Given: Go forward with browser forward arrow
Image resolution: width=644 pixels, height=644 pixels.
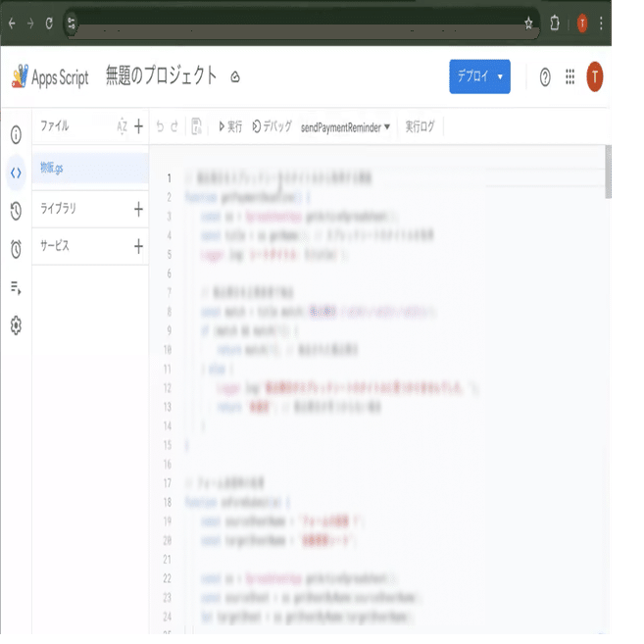Looking at the screenshot, I should click(30, 24).
